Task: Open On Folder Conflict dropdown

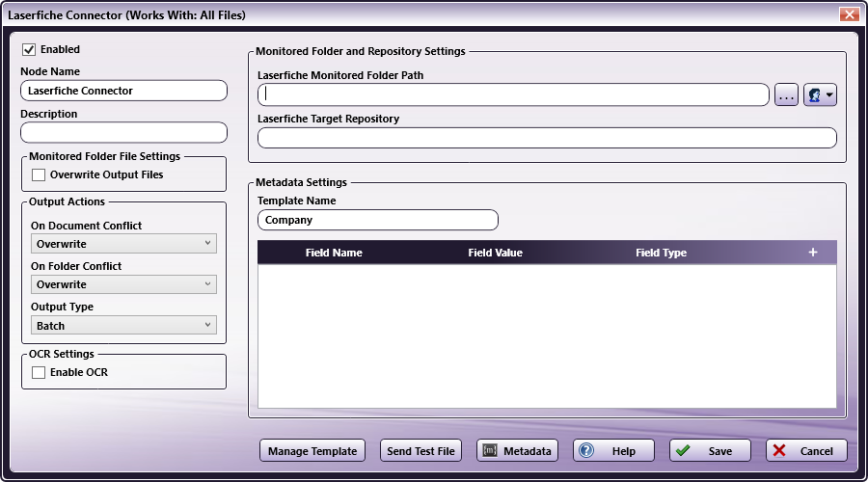Action: 123,284
